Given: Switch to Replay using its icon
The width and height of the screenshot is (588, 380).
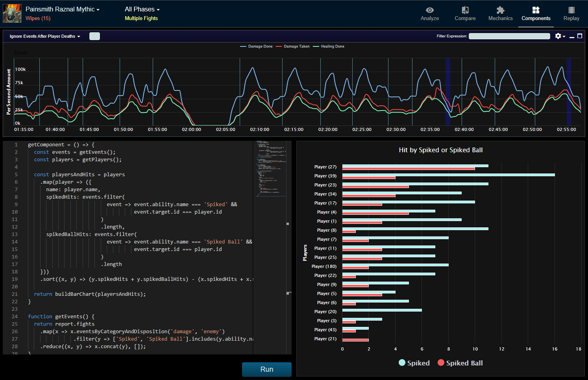Looking at the screenshot, I should [x=571, y=13].
